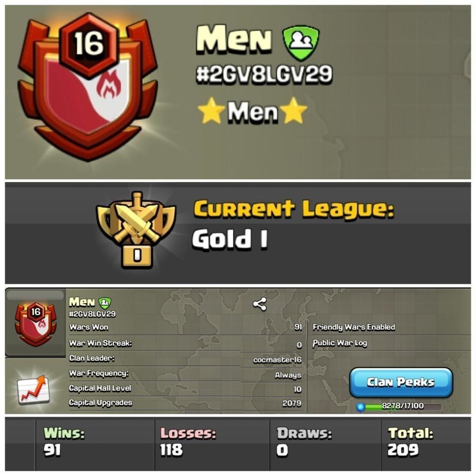Image resolution: width=476 pixels, height=476 pixels.
Task: Click the Gold I league trophy icon
Action: click(x=136, y=230)
